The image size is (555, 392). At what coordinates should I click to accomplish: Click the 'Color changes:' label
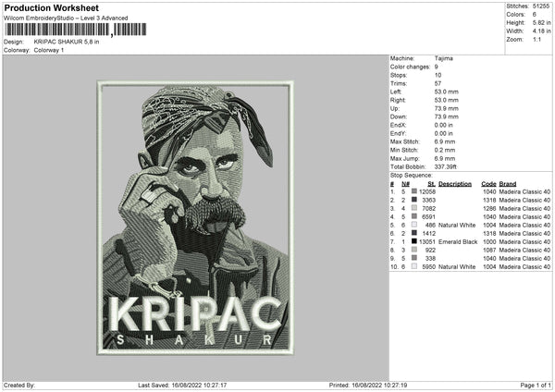[410, 67]
